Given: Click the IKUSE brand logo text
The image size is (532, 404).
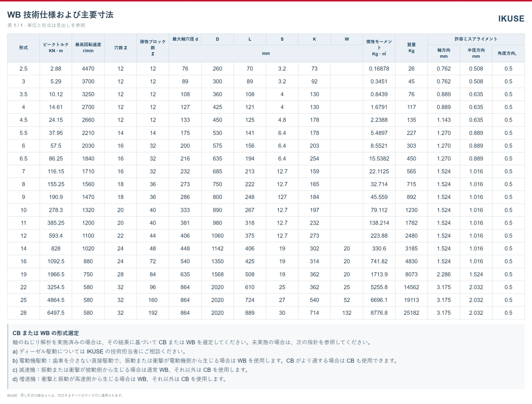Looking at the screenshot, I should [511, 19].
